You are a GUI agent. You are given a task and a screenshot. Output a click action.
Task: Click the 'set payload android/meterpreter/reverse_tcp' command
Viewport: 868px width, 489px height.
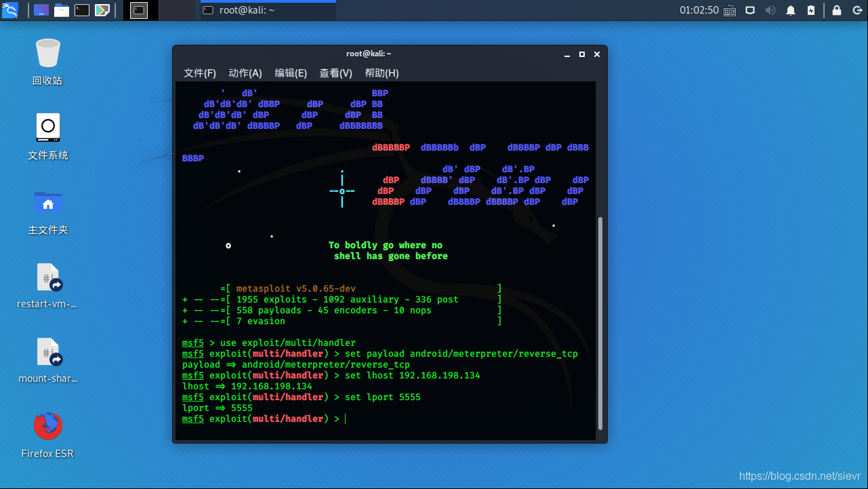point(461,353)
